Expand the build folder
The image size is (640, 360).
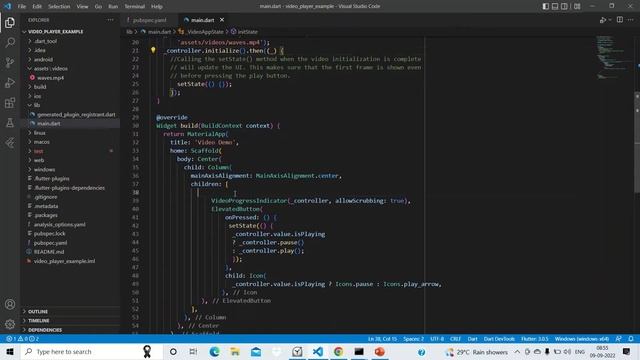click(40, 87)
